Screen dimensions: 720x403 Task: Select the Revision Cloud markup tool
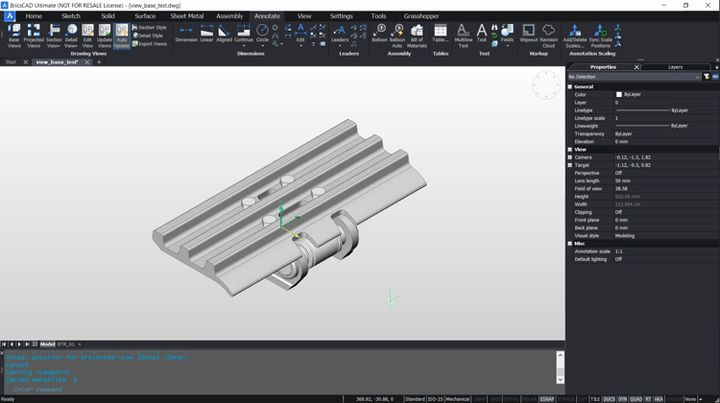[x=548, y=36]
